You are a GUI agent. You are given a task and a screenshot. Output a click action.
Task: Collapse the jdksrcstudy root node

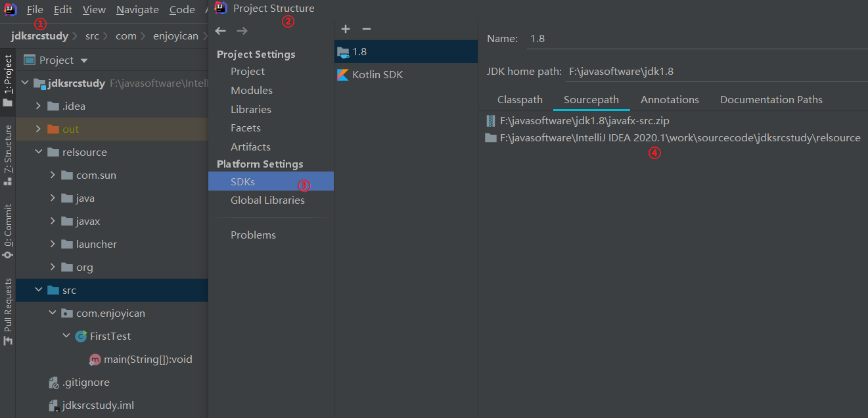[x=25, y=83]
